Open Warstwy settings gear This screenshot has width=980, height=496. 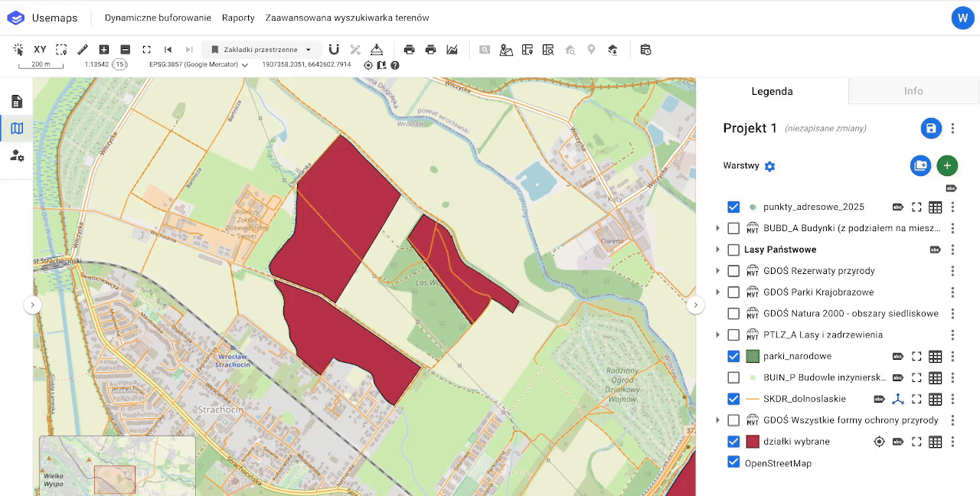[x=770, y=166]
